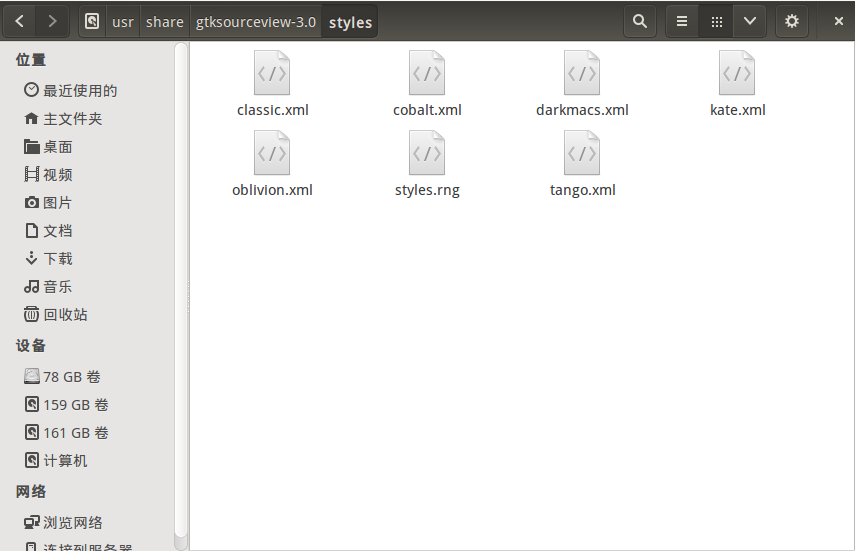This screenshot has width=855, height=551.
Task: Click the kate.xml filename label
Action: point(738,110)
